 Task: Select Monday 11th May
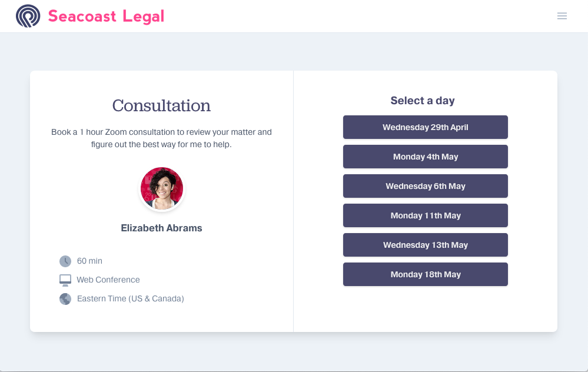pyautogui.click(x=425, y=215)
